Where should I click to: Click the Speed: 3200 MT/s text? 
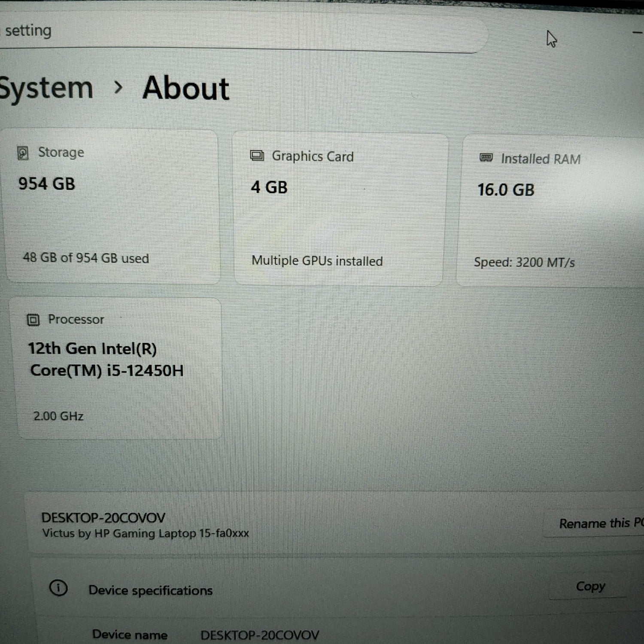[x=524, y=262]
